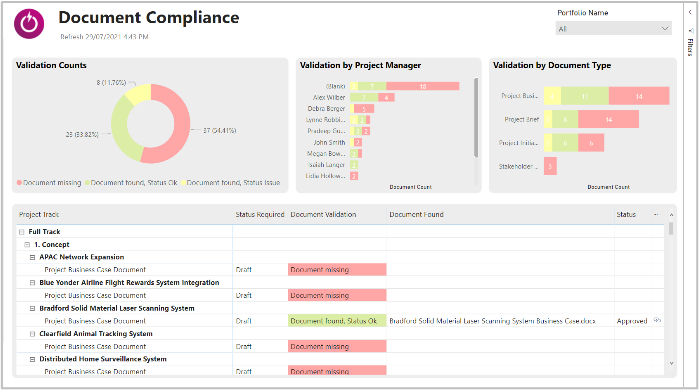Sort by the Project Track column header
The width and height of the screenshot is (699, 390).
pyautogui.click(x=39, y=214)
